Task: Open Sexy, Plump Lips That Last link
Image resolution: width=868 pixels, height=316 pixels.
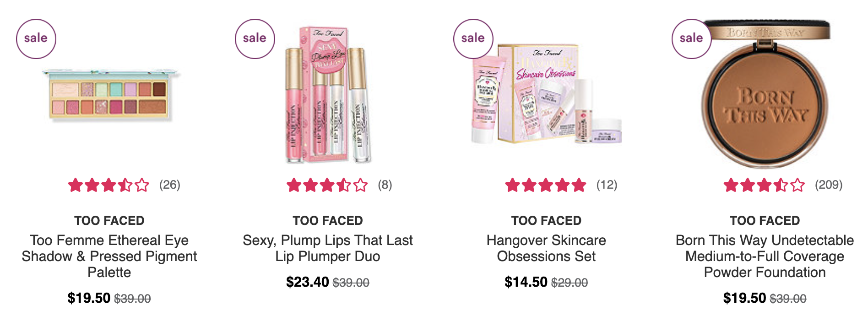Action: point(328,248)
